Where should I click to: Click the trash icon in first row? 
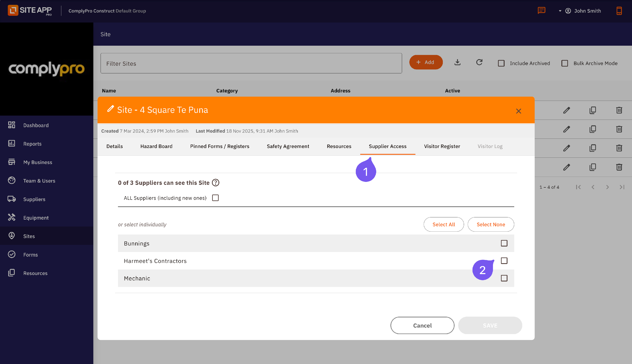(619, 110)
